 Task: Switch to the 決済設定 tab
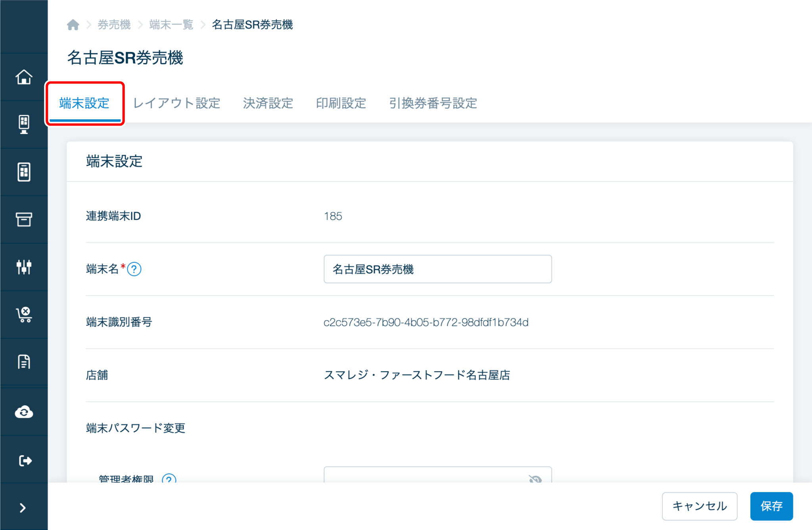268,103
